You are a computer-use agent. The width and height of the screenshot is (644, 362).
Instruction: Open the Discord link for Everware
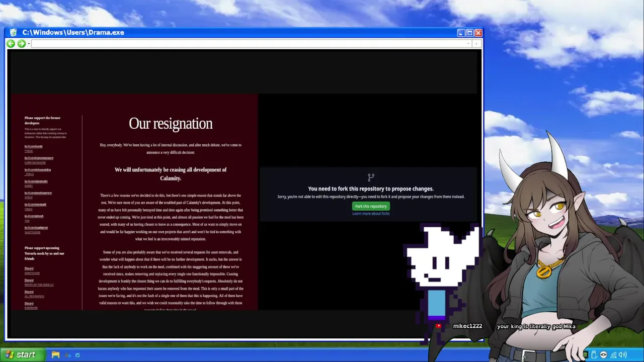pos(29,303)
